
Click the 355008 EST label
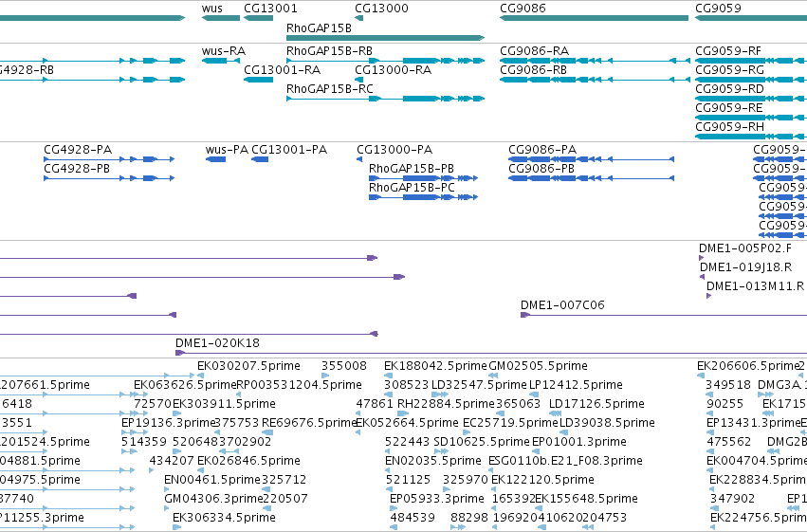[x=344, y=366]
